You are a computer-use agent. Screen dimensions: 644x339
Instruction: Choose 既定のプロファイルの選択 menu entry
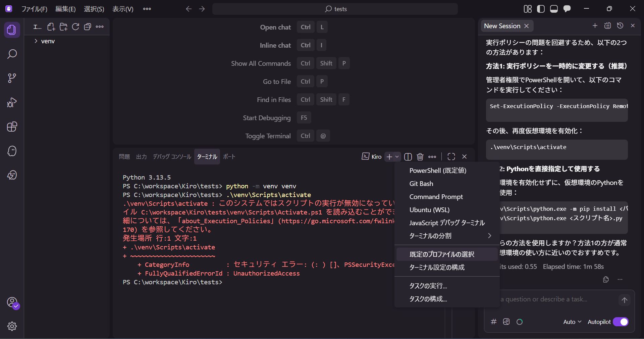(442, 254)
